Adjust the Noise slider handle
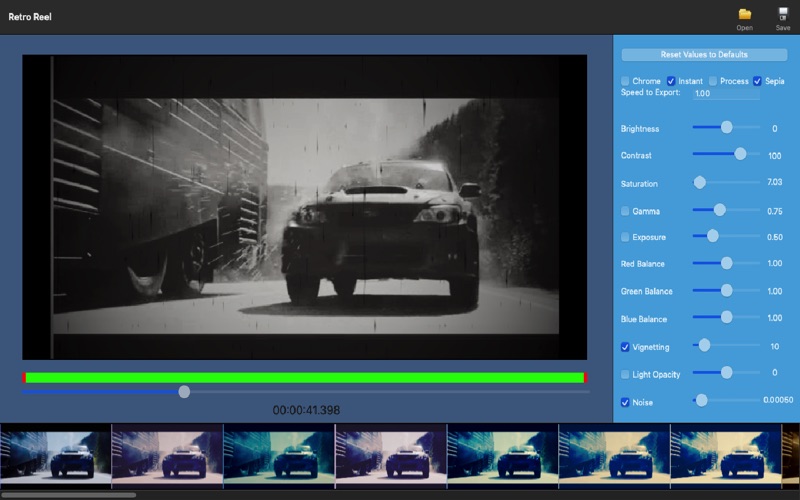800x500 pixels. coord(702,401)
